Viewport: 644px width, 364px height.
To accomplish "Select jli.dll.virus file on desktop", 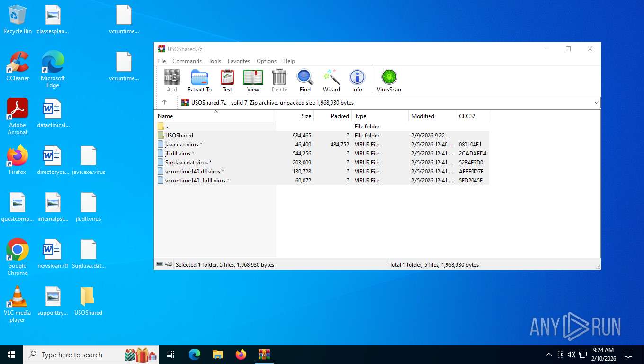I will pos(89,207).
